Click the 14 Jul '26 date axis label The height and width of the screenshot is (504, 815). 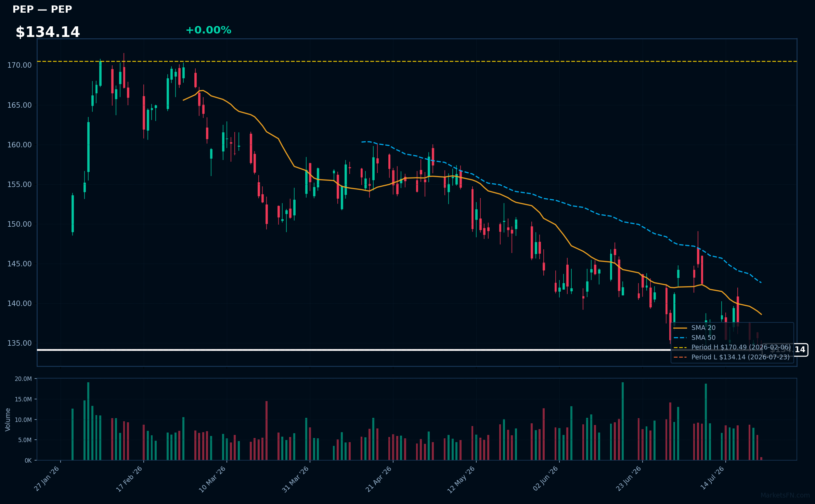pos(712,478)
